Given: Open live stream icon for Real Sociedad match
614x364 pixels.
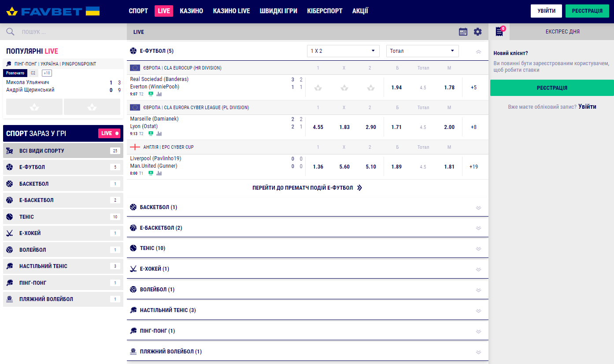Looking at the screenshot, I should (151, 94).
